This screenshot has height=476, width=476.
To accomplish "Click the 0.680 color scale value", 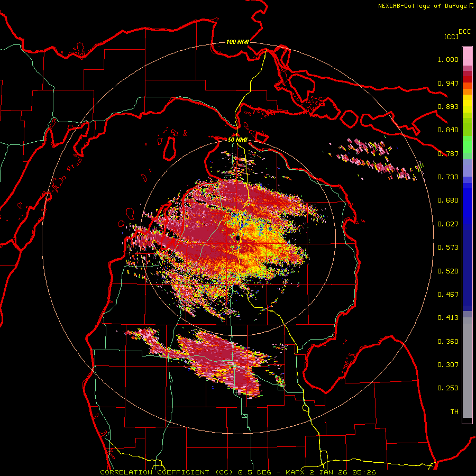I will tap(448, 200).
